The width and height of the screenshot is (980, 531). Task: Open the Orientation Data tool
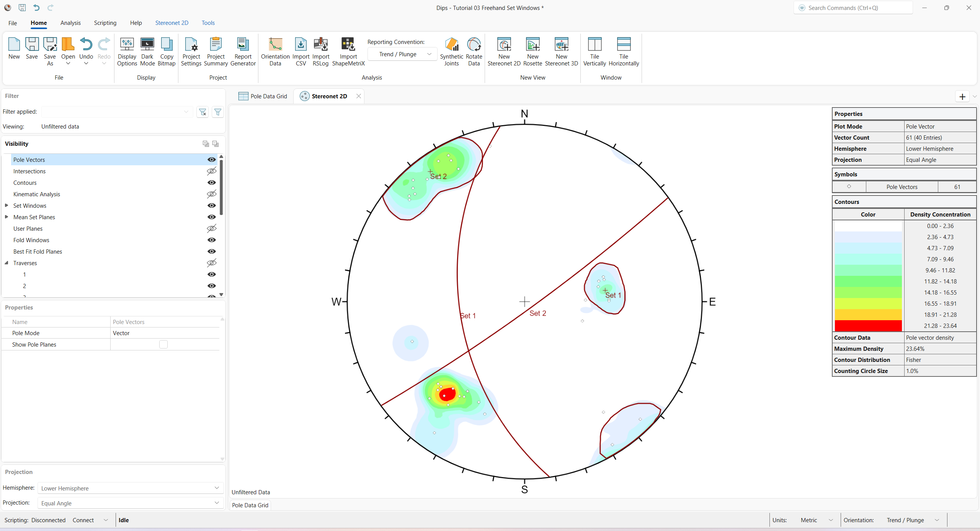tap(275, 51)
